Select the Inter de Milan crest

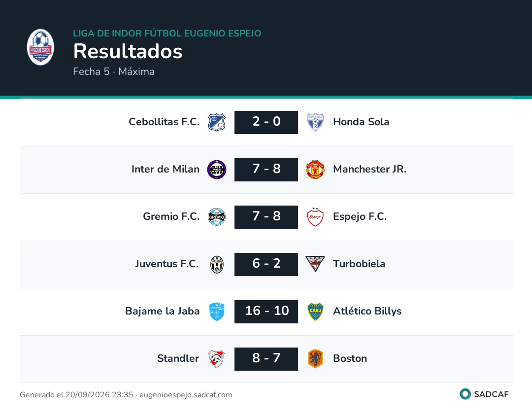tap(216, 170)
